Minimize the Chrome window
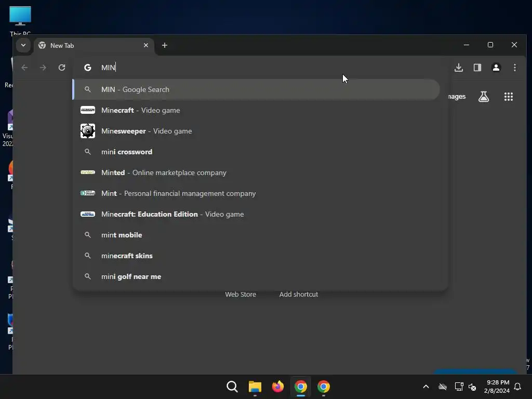 [x=467, y=45]
